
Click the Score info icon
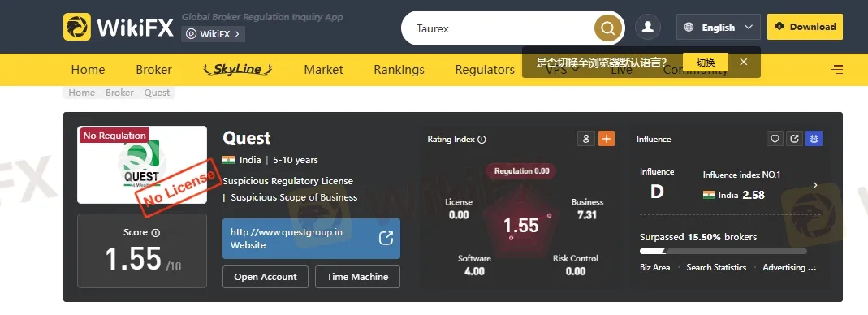click(156, 232)
